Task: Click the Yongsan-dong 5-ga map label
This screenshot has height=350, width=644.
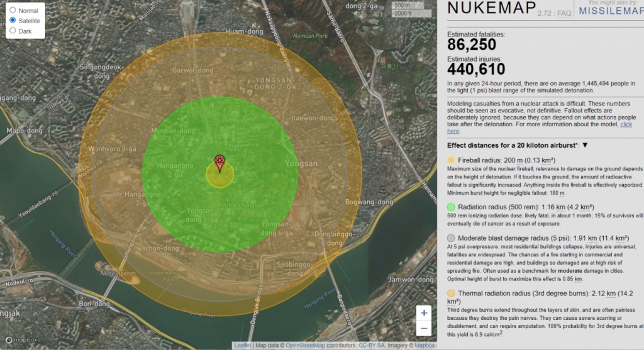Action: coord(202,215)
